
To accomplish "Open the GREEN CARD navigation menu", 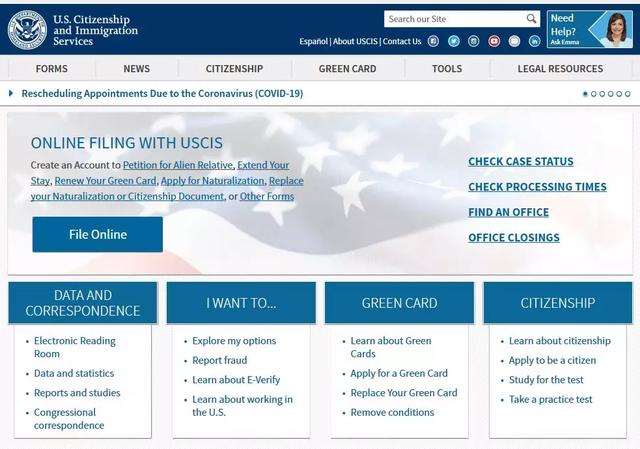I will (x=347, y=69).
